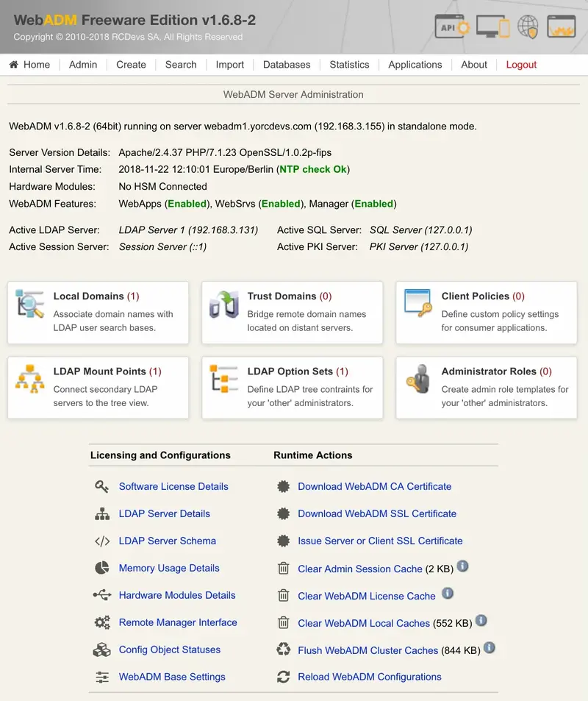Click the sliders icon beside WebADM Base Settings
The width and height of the screenshot is (588, 701).
pyautogui.click(x=102, y=677)
